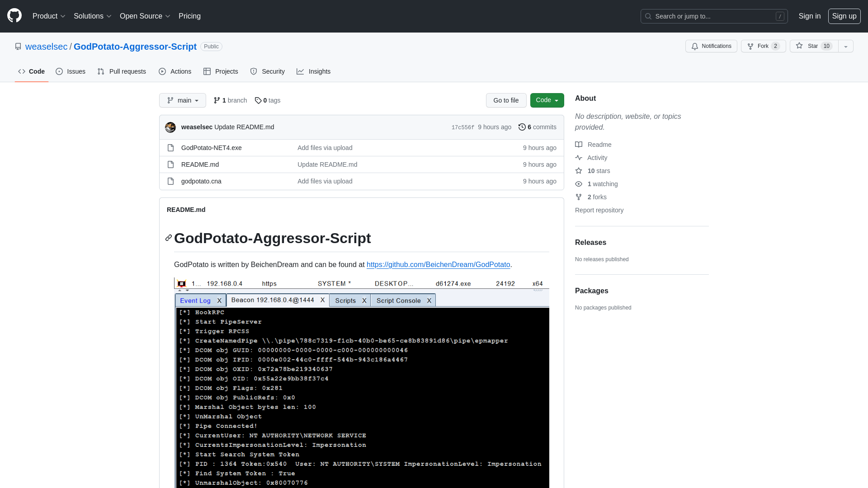Image resolution: width=868 pixels, height=488 pixels.
Task: Open the README.md file
Action: [x=200, y=164]
